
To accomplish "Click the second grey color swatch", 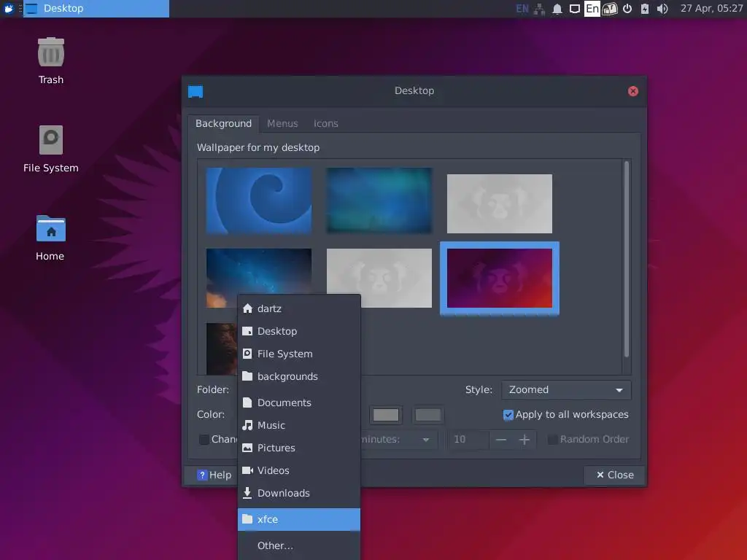I will click(427, 415).
